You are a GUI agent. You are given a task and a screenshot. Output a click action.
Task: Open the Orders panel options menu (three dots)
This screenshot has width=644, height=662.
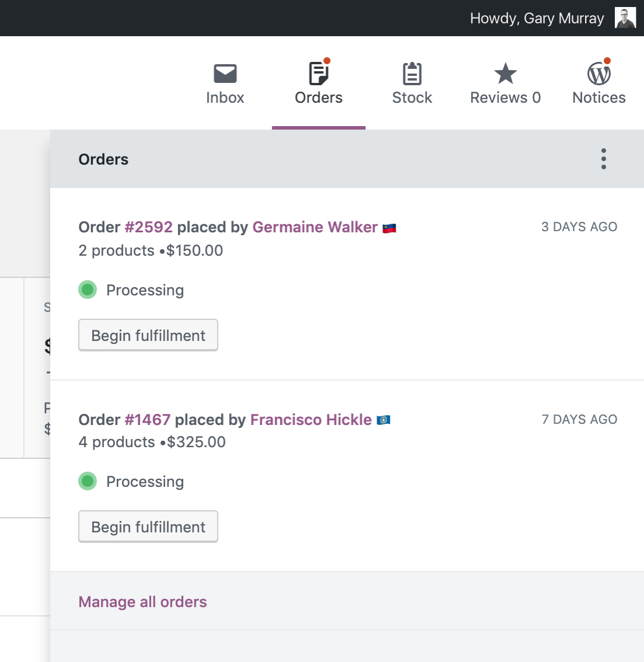(x=604, y=159)
